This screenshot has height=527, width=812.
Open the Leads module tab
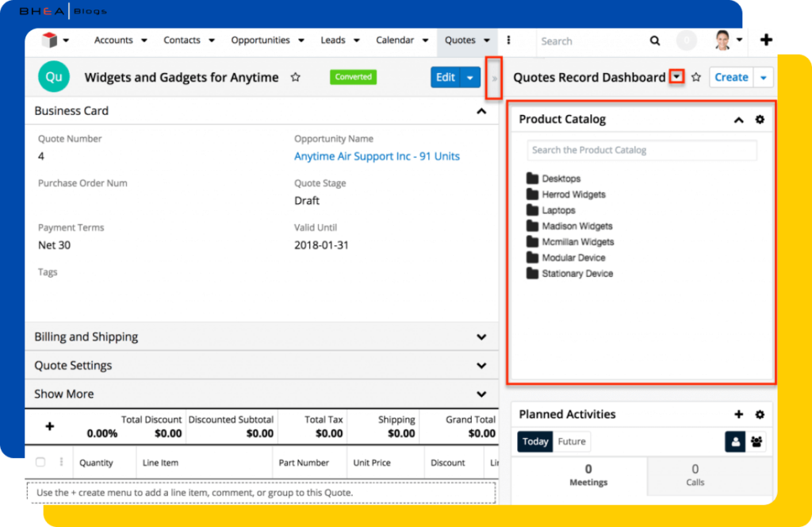click(333, 40)
